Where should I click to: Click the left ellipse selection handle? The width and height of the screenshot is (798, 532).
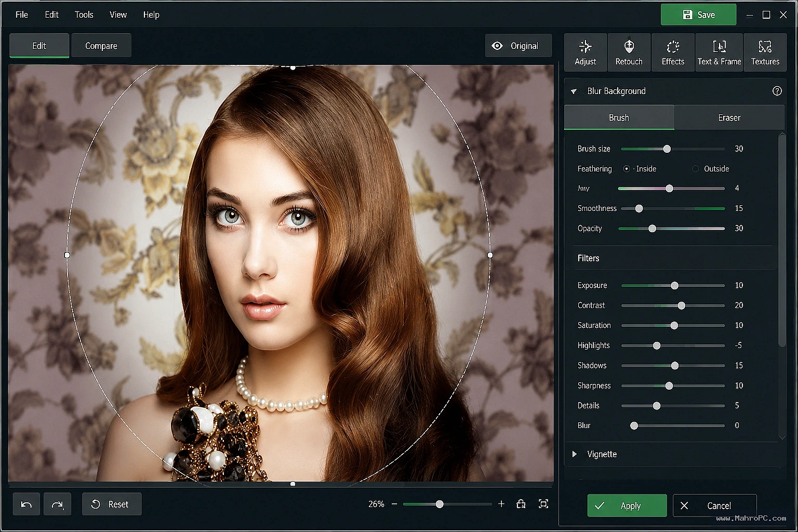(x=67, y=255)
